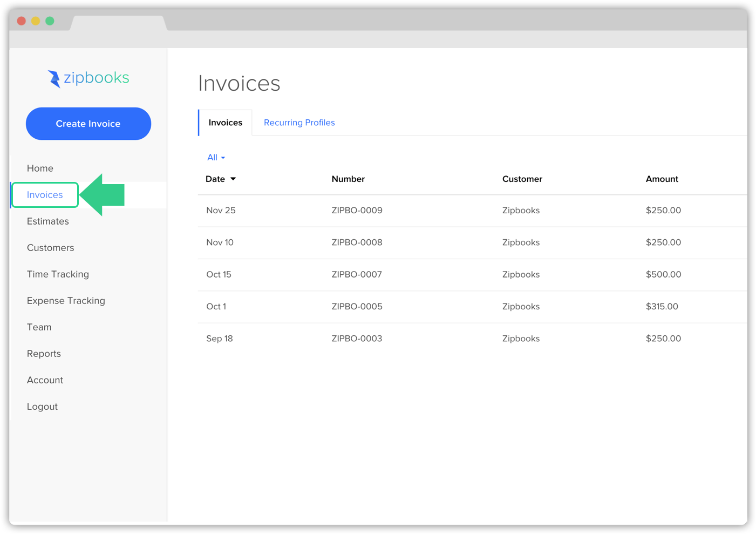This screenshot has height=534, width=756.
Task: Click Logout in the sidebar
Action: click(42, 407)
